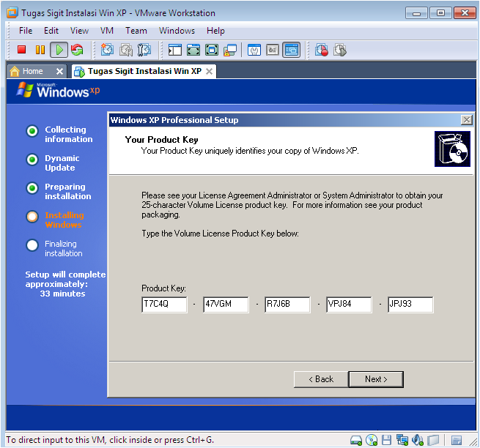This screenshot has height=448, width=480.
Task: Click the 33 minutes remaining text
Action: pyautogui.click(x=62, y=294)
